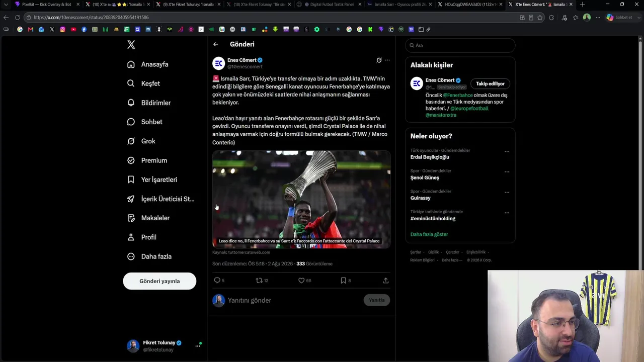The width and height of the screenshot is (644, 362).
Task: Open the Reklam Bilgileri footer link
Action: pos(422,260)
